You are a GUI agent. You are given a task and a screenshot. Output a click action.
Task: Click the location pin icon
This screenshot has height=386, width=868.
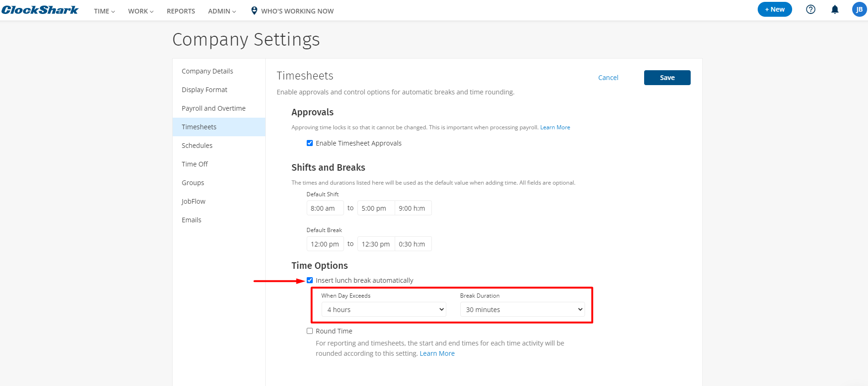tap(254, 11)
